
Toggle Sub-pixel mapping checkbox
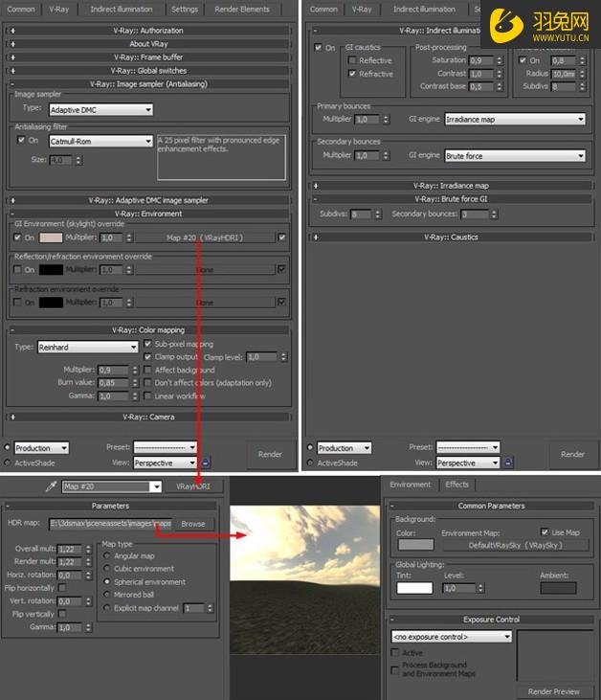tap(147, 344)
